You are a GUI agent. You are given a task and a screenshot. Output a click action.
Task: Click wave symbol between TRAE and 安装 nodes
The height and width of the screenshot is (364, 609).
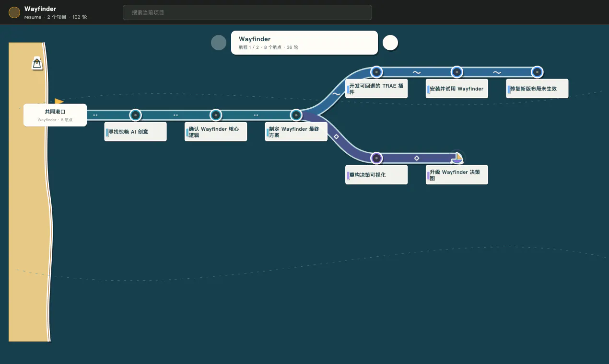point(417,72)
